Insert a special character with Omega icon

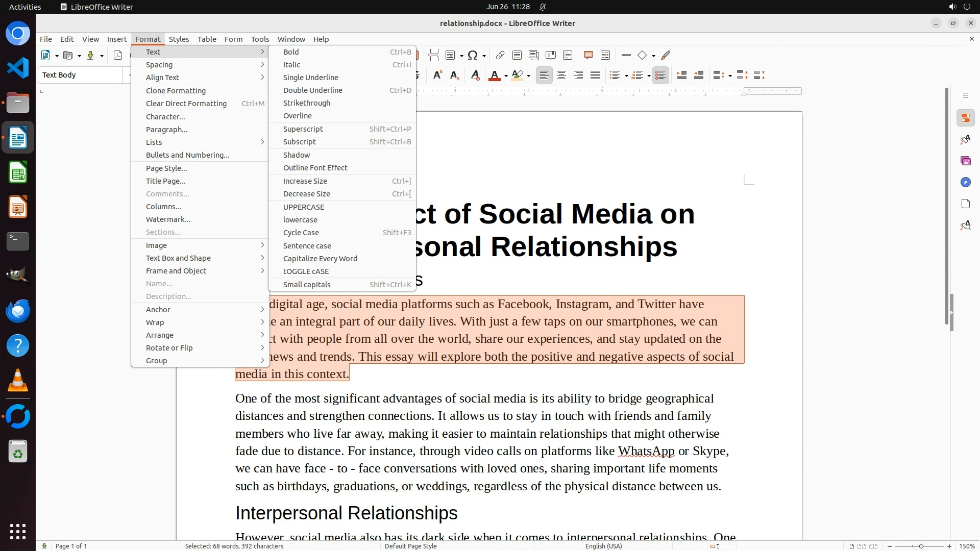click(473, 56)
